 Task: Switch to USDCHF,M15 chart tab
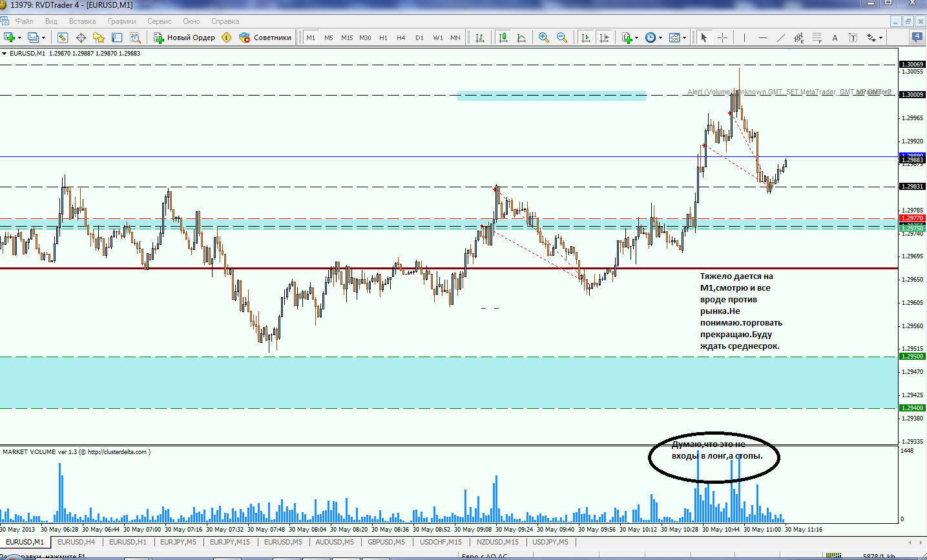click(441, 542)
